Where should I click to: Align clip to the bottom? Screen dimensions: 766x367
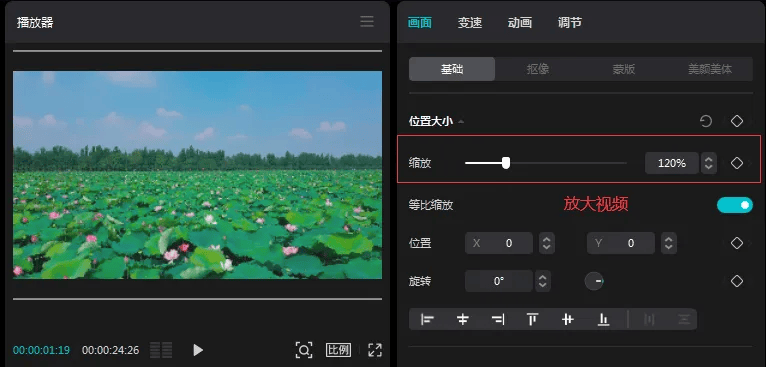pyautogui.click(x=603, y=320)
